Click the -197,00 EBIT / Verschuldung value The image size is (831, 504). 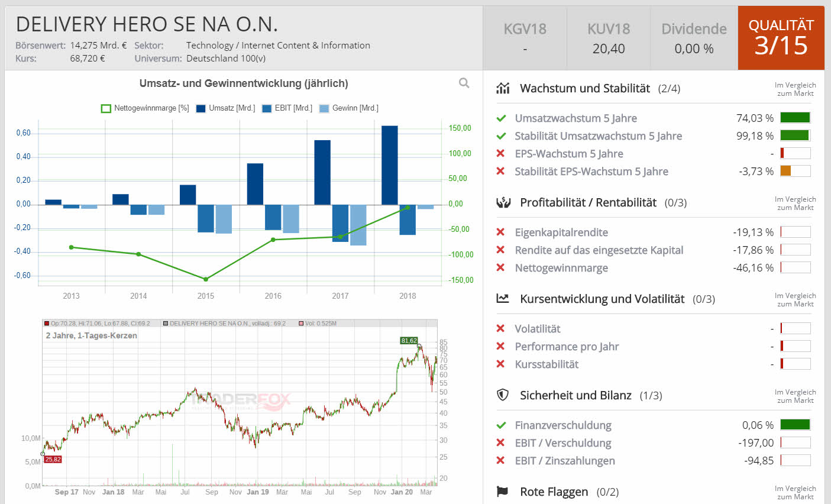point(756,443)
